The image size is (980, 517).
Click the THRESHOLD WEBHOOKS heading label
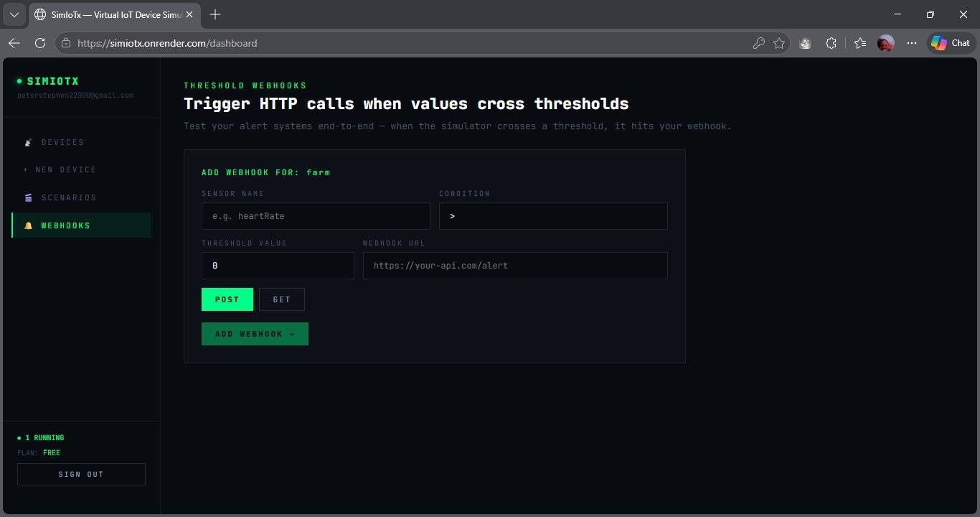coord(245,85)
